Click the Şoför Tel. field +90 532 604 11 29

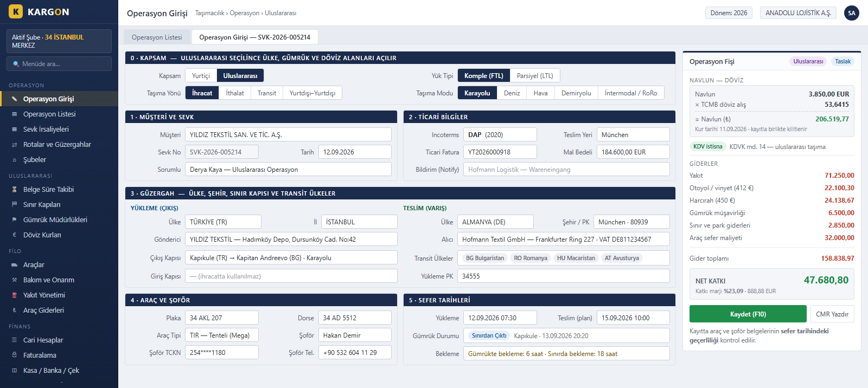355,352
